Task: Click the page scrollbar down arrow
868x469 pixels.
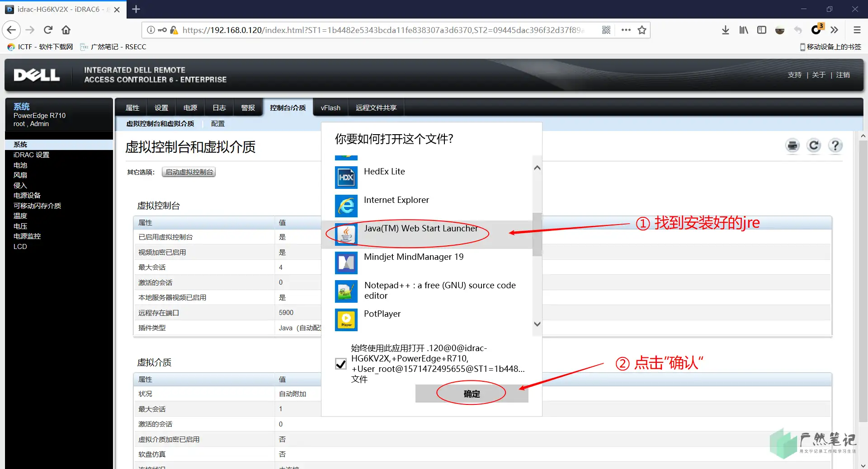Action: coord(863,465)
